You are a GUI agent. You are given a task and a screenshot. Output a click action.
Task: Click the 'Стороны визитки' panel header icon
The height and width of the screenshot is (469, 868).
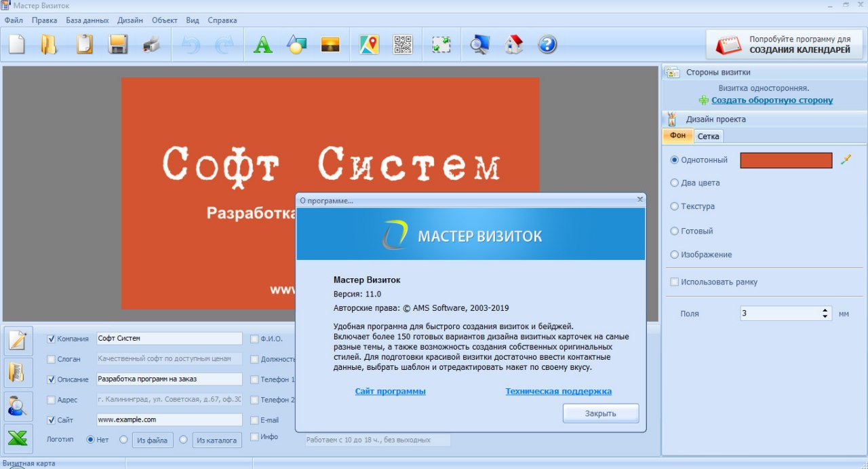[x=672, y=72]
